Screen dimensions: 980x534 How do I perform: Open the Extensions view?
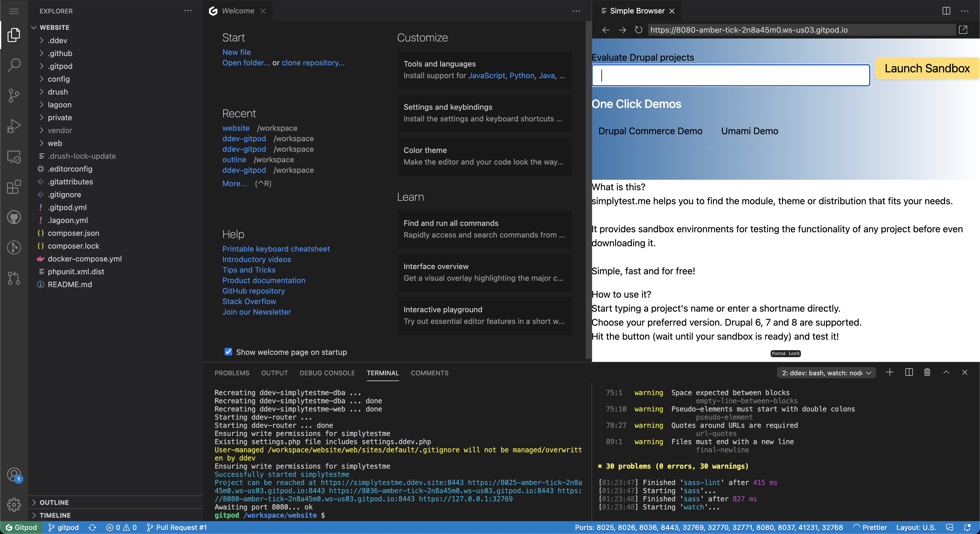pyautogui.click(x=14, y=187)
